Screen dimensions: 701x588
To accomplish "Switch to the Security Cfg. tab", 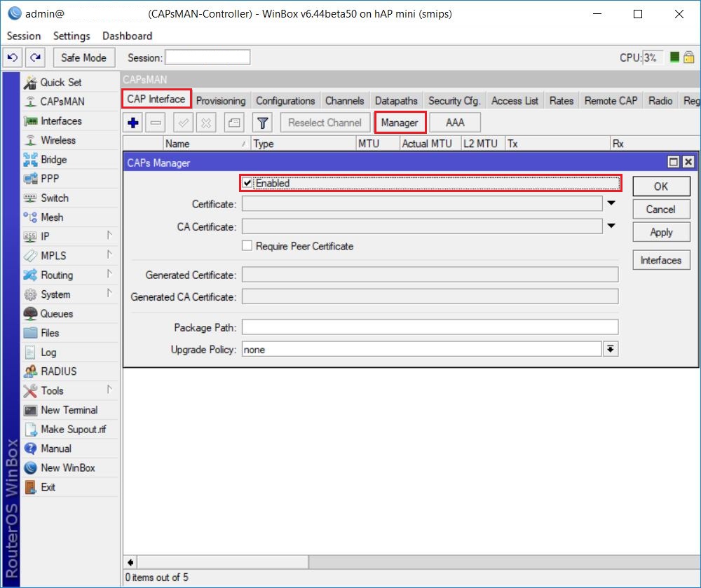I will pos(454,100).
